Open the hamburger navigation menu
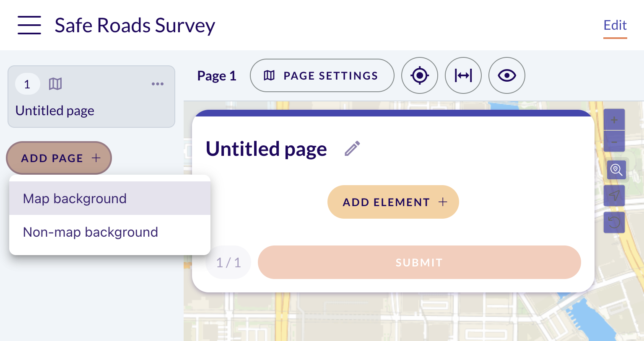Screen dimensions: 644x341 (29, 25)
